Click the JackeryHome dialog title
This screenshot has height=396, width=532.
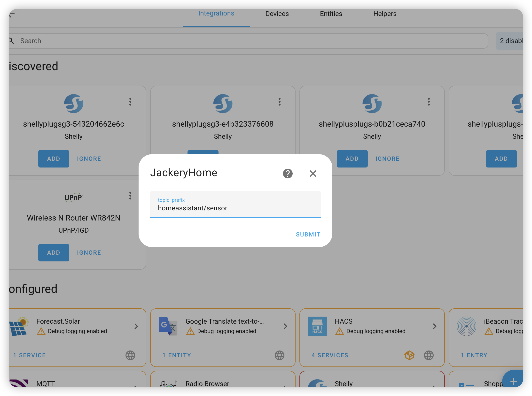point(184,173)
